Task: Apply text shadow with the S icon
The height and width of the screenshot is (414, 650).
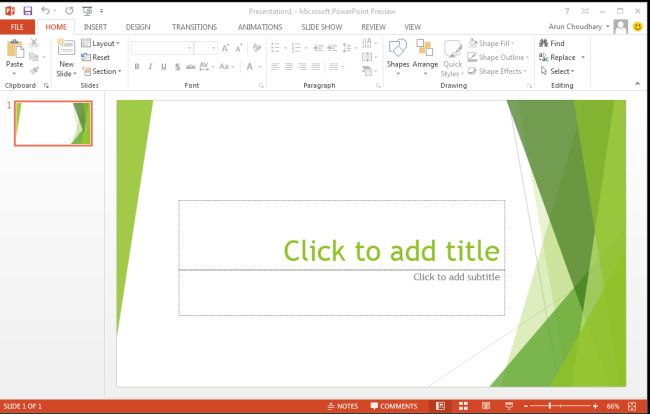Action: [177, 67]
